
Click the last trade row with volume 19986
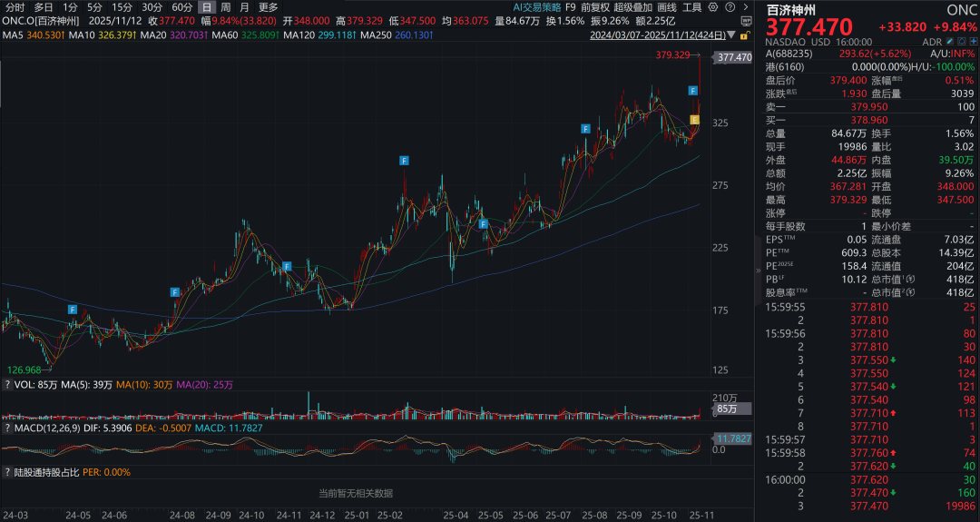coord(869,506)
